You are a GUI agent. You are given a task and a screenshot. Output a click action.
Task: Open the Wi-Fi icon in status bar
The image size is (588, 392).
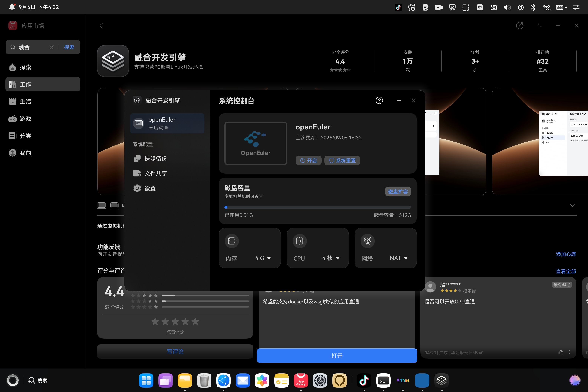547,8
